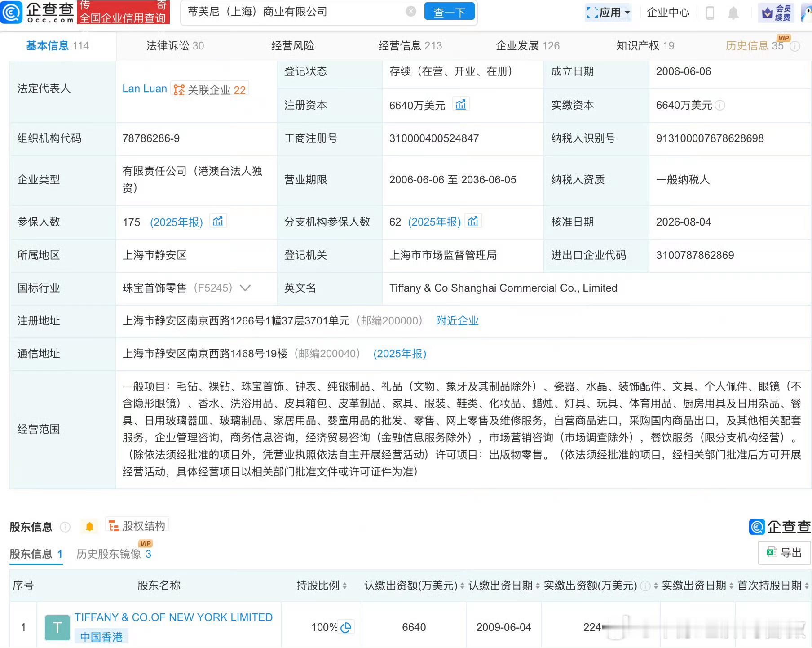Expand 国标行业 industry chevron
This screenshot has height=648, width=812.
245,288
